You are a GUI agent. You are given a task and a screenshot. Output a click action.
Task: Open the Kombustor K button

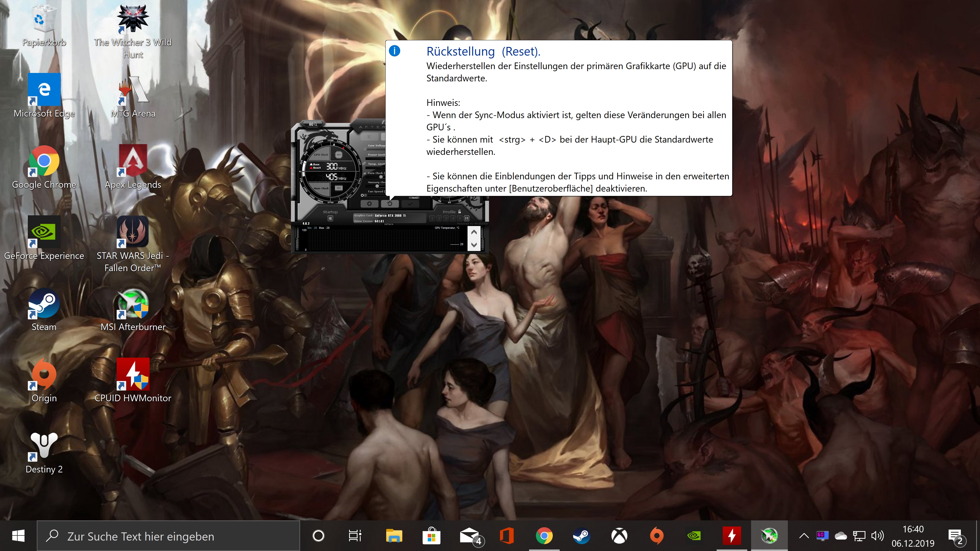coord(369,137)
